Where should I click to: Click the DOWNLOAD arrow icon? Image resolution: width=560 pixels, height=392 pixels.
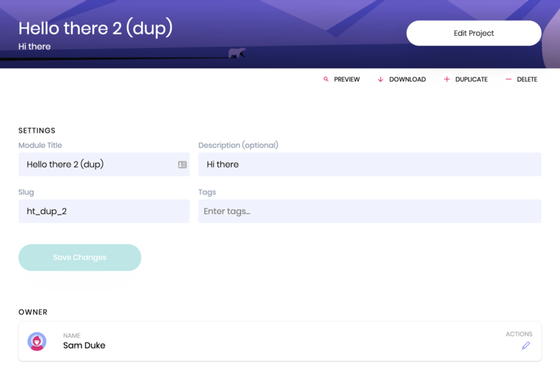(x=381, y=79)
